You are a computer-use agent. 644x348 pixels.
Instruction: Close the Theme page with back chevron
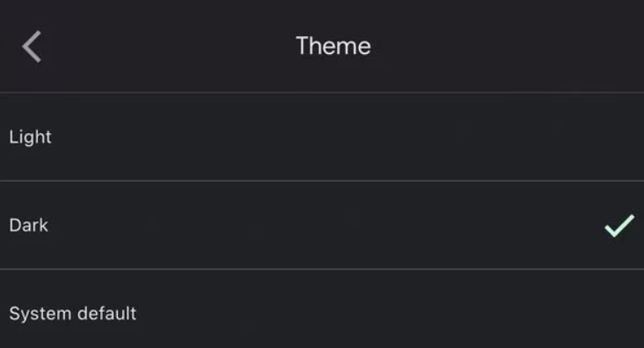pyautogui.click(x=32, y=47)
